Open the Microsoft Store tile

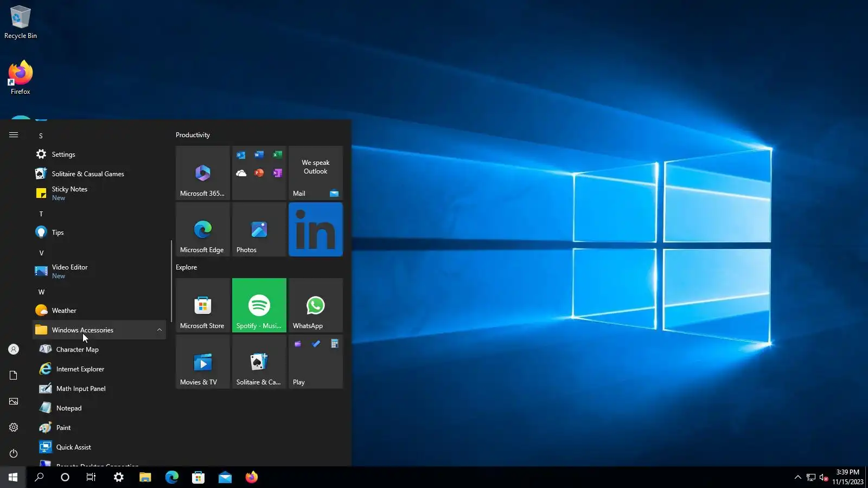pyautogui.click(x=203, y=305)
